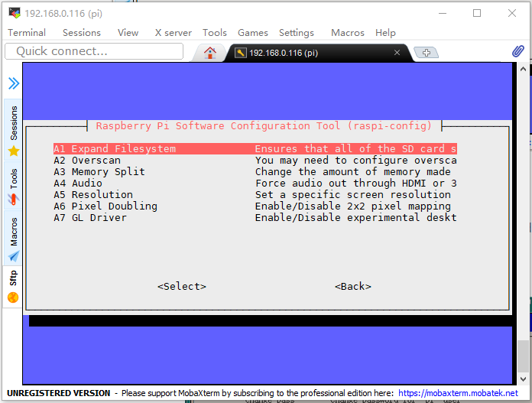Open the Sessions menu
The width and height of the screenshot is (532, 403).
[x=82, y=33]
